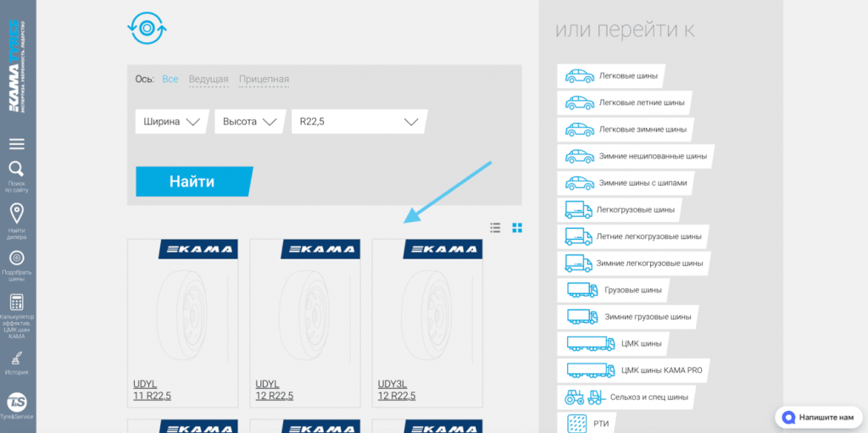This screenshot has height=433, width=868.
Task: Go to Легковые шины category
Action: tap(611, 76)
